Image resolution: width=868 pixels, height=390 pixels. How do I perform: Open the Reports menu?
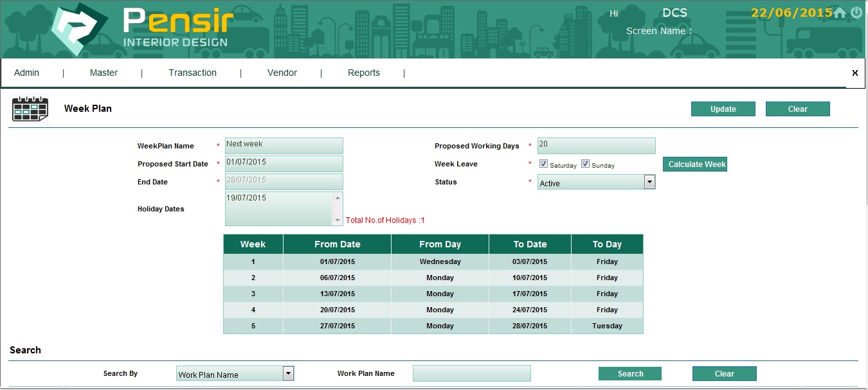click(364, 73)
